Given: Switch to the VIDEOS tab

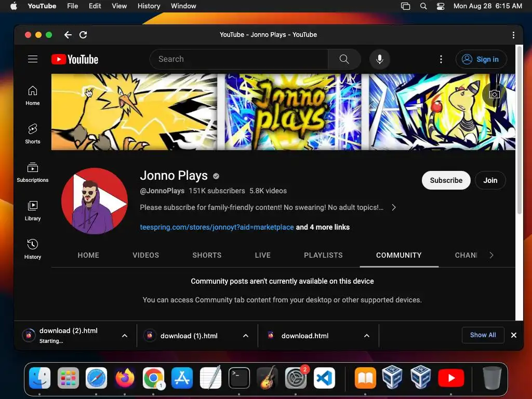Looking at the screenshot, I should (x=145, y=255).
